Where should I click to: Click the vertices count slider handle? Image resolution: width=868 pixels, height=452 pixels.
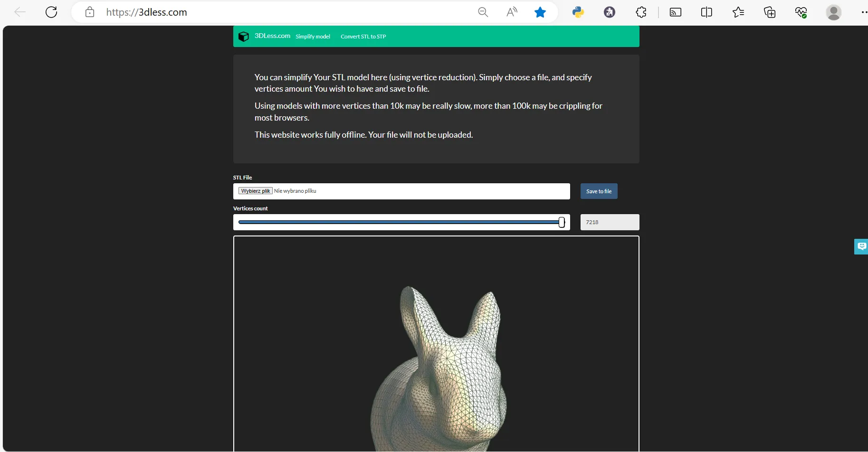pyautogui.click(x=561, y=222)
